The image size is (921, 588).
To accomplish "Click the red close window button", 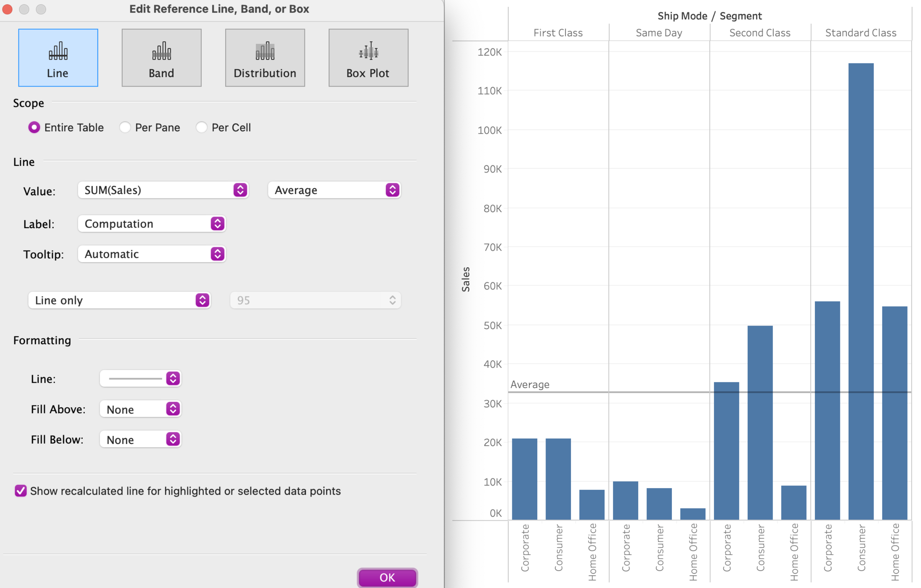I will click(x=8, y=9).
